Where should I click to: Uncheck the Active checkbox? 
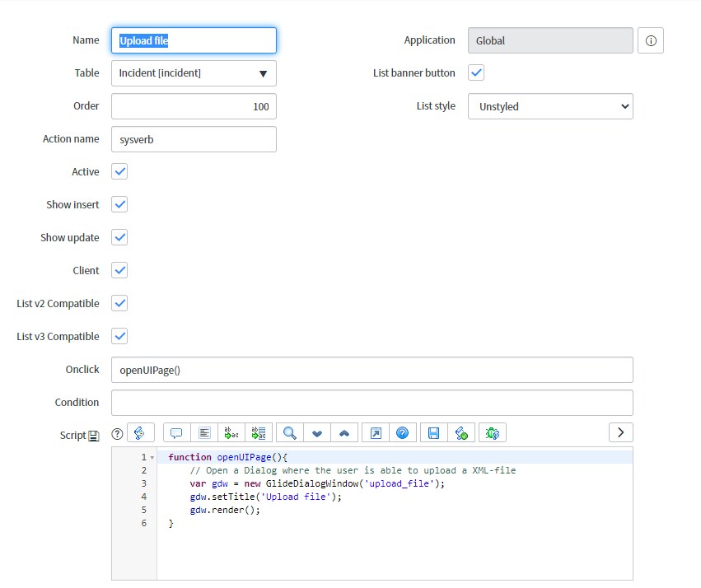[120, 171]
